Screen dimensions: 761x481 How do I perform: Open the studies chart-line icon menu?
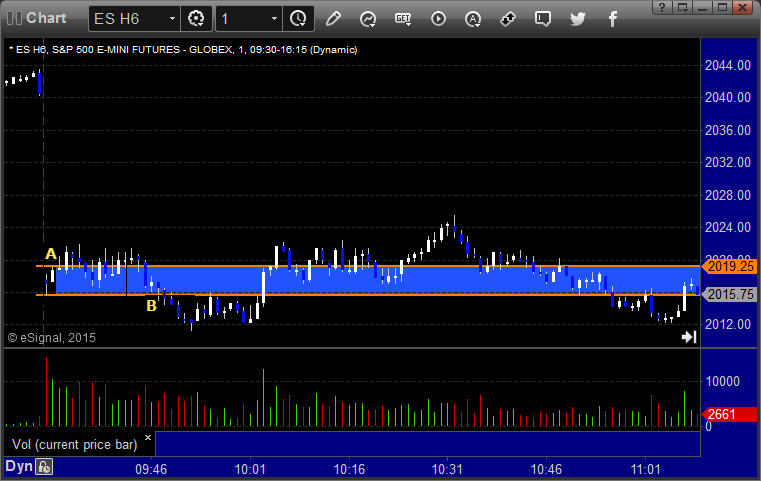[x=368, y=19]
